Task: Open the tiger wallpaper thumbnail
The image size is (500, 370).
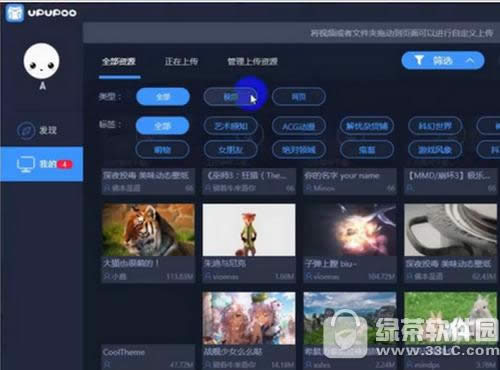Action: coord(148,230)
